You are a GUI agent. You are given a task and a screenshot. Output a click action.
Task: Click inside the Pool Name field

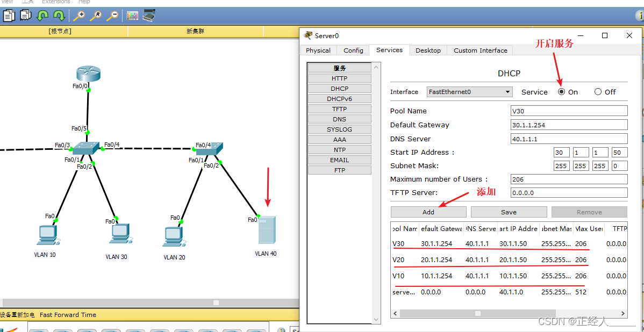(x=569, y=111)
